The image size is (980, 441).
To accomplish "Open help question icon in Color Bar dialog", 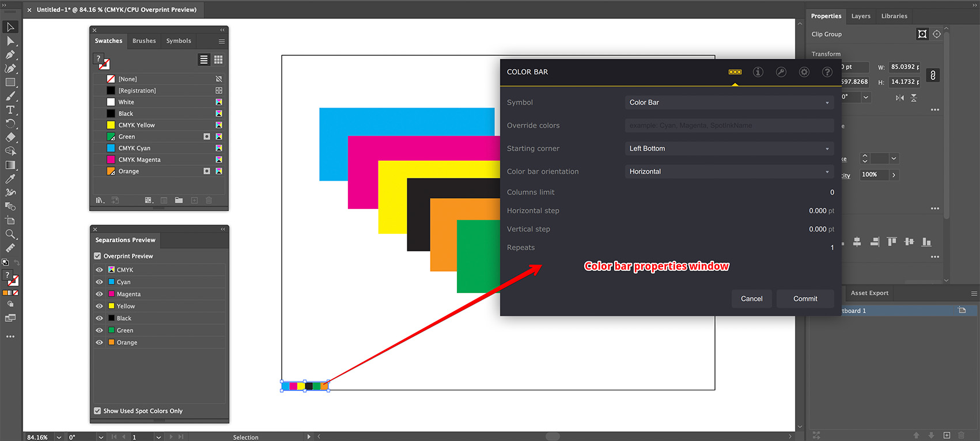I will click(827, 72).
